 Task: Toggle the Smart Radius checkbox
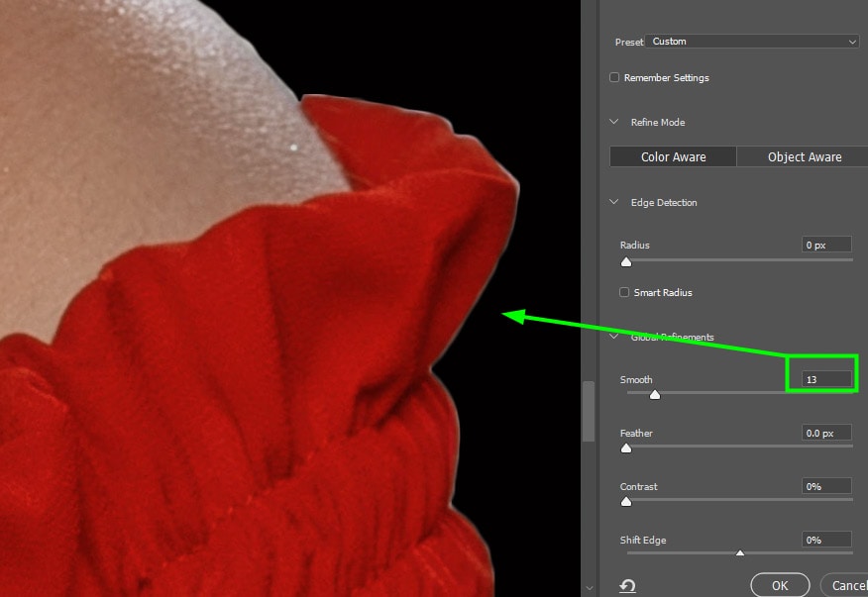(624, 293)
